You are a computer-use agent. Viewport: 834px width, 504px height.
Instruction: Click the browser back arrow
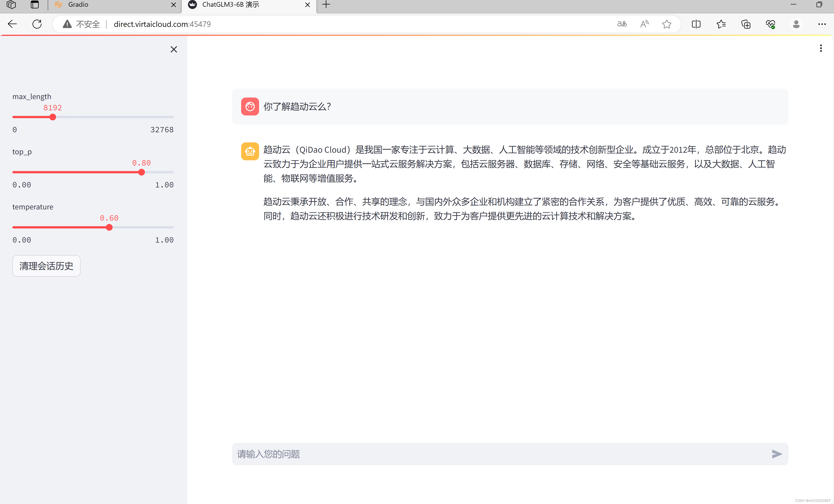(x=13, y=24)
